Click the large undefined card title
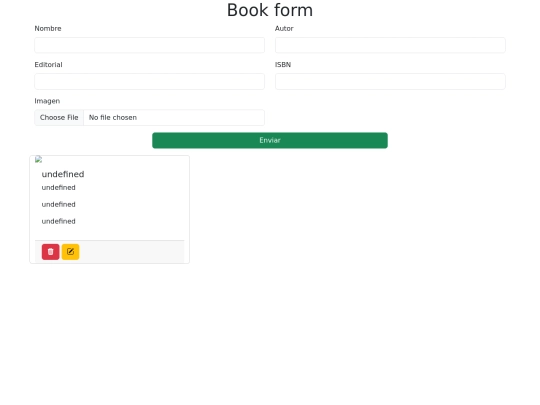 tap(63, 174)
